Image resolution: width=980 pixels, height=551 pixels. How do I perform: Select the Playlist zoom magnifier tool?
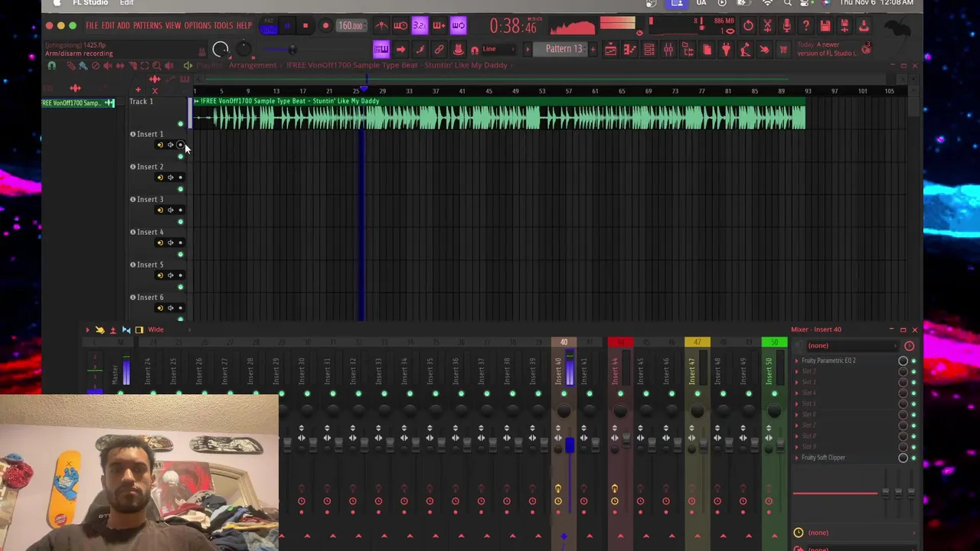click(156, 66)
